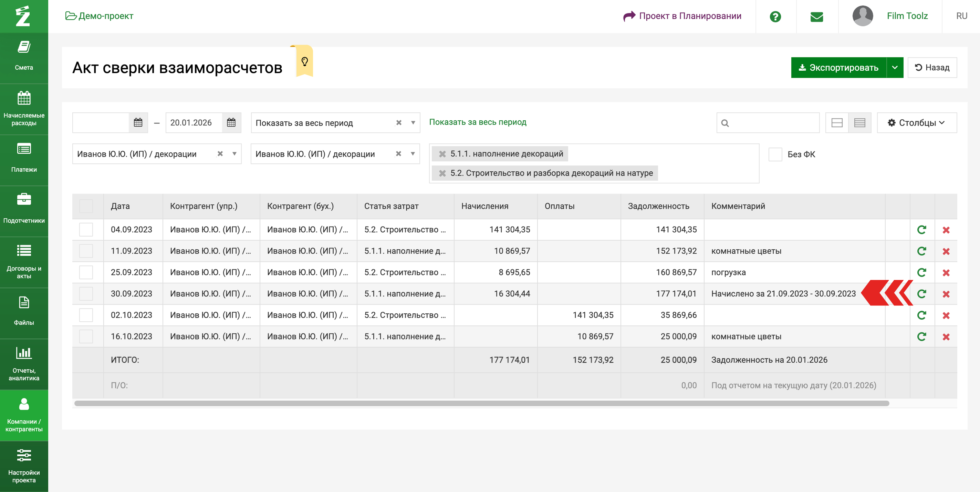Clear the period selection with X
The height and width of the screenshot is (492, 980).
point(399,123)
